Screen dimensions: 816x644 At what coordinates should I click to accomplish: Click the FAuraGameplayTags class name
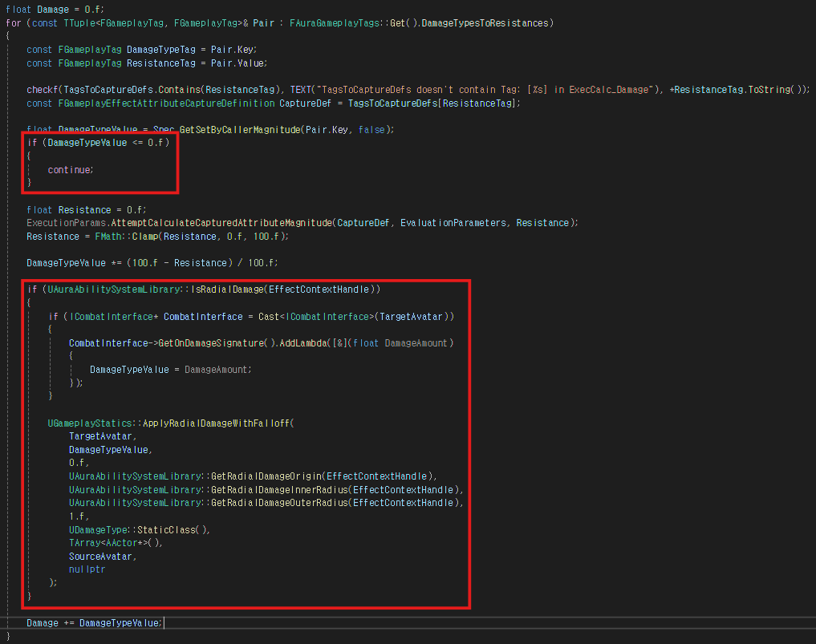(334, 23)
